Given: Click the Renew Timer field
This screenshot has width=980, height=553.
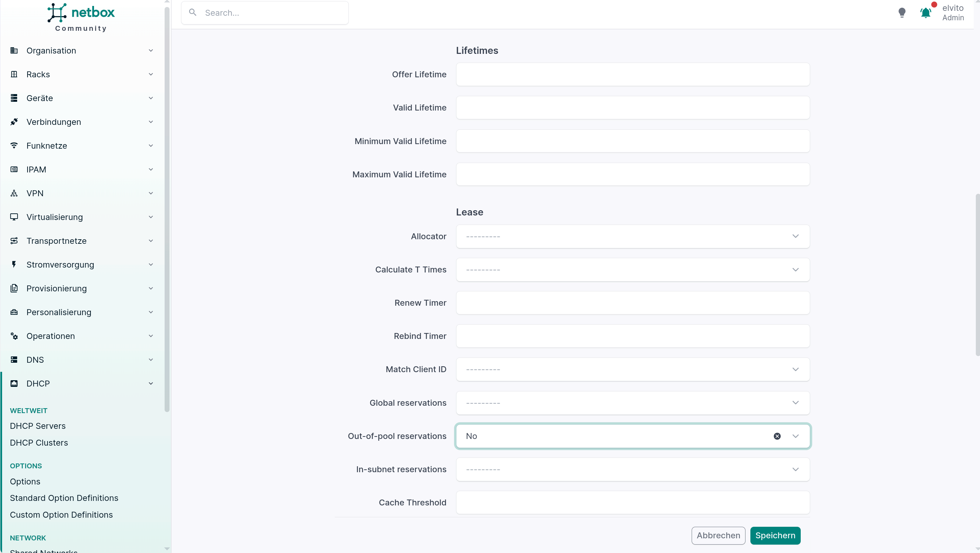Looking at the screenshot, I should pyautogui.click(x=633, y=303).
